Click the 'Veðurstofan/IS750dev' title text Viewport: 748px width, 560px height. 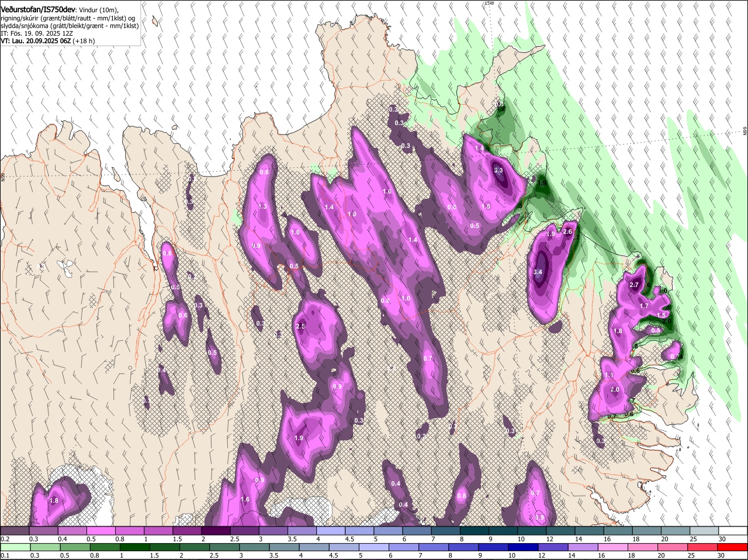click(x=38, y=10)
